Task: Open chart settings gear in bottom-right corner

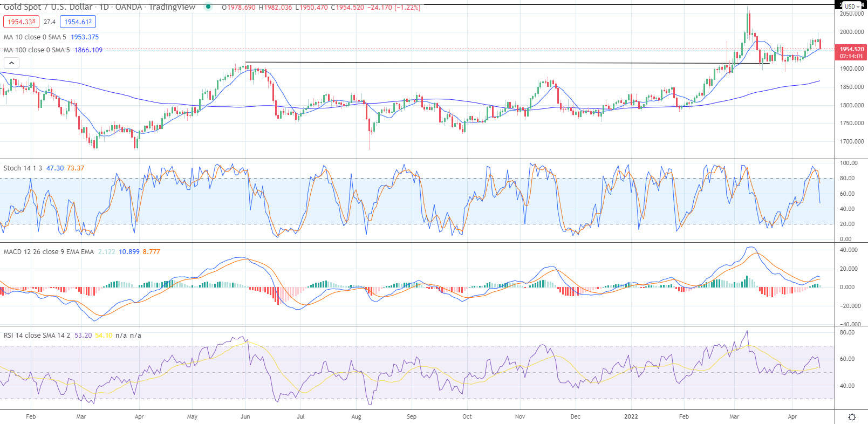Action: [852, 417]
